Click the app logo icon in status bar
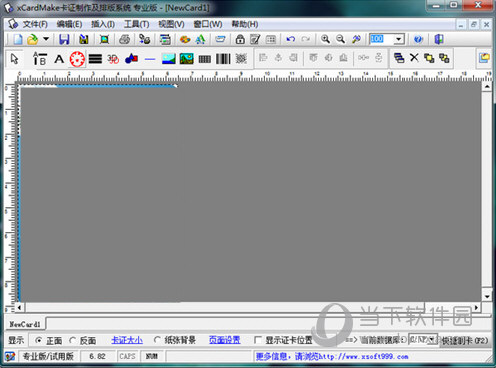 9,356
